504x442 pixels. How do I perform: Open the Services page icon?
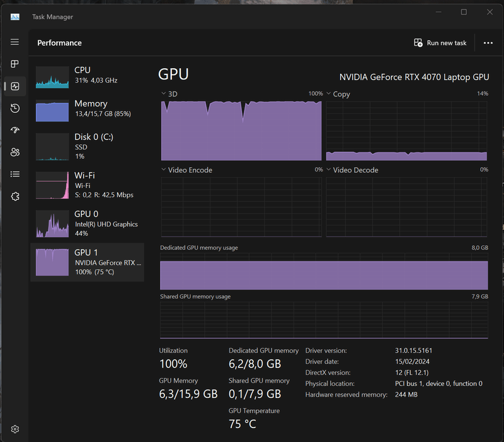[14, 196]
